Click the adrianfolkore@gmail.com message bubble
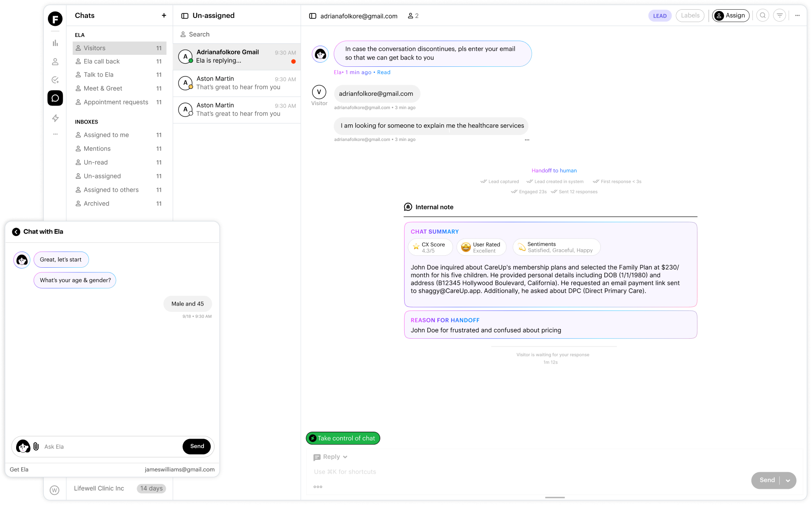 pyautogui.click(x=377, y=94)
